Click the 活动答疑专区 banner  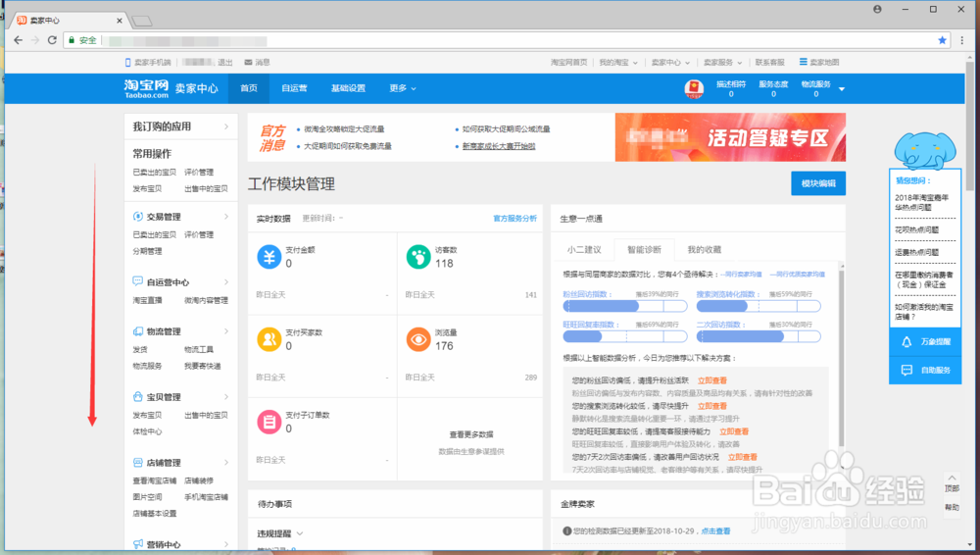[x=730, y=137]
